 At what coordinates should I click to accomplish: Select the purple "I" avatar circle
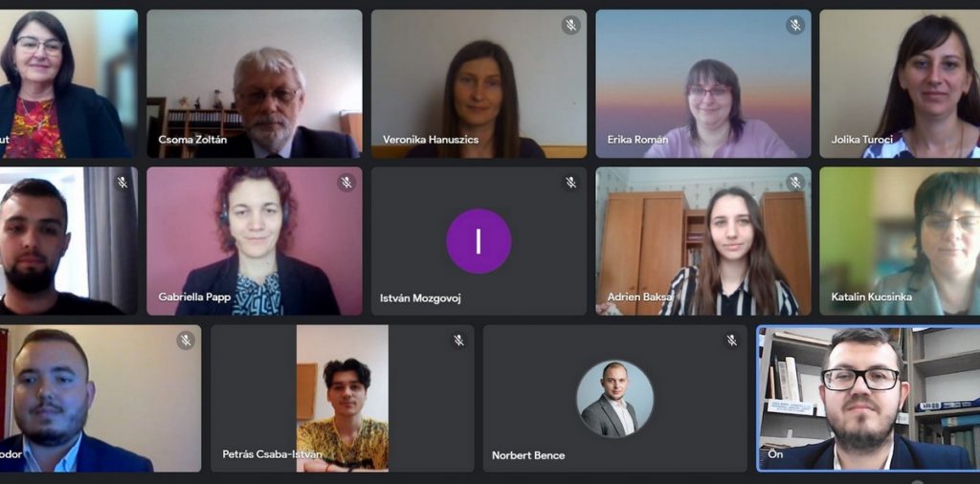(x=479, y=241)
